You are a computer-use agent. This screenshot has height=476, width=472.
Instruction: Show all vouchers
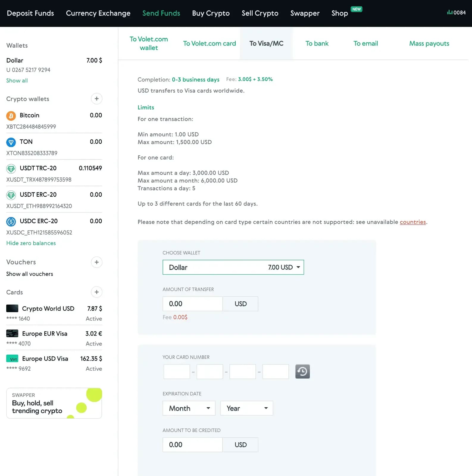[x=29, y=274]
